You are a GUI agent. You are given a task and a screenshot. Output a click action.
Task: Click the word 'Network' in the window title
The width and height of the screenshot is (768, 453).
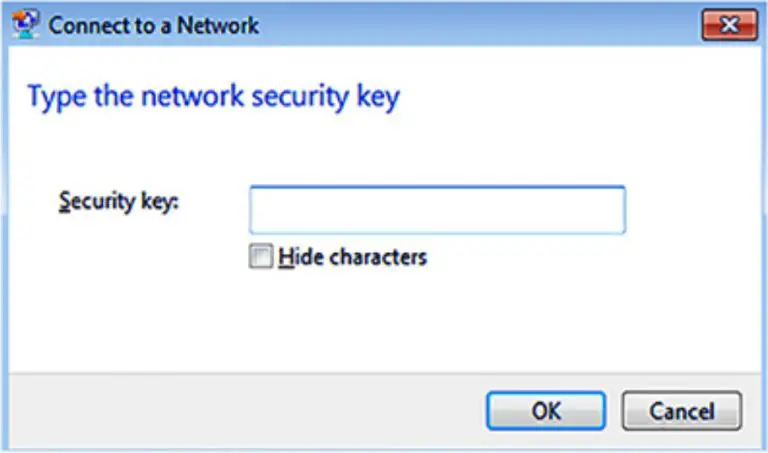218,25
